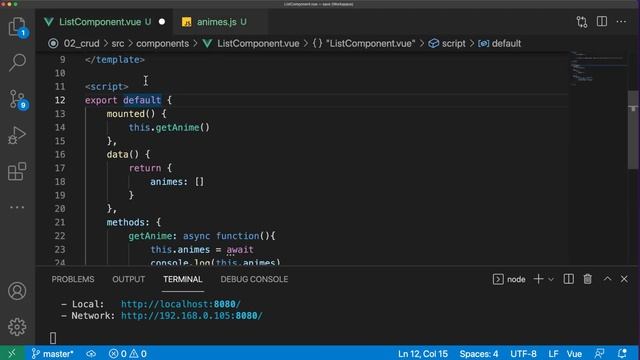Open editor More Actions ellipsis

(x=621, y=22)
